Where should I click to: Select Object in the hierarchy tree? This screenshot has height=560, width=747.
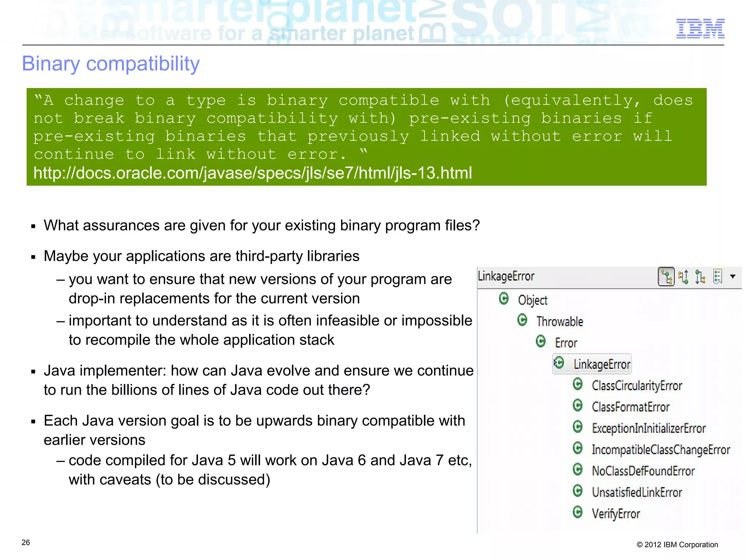tap(533, 300)
